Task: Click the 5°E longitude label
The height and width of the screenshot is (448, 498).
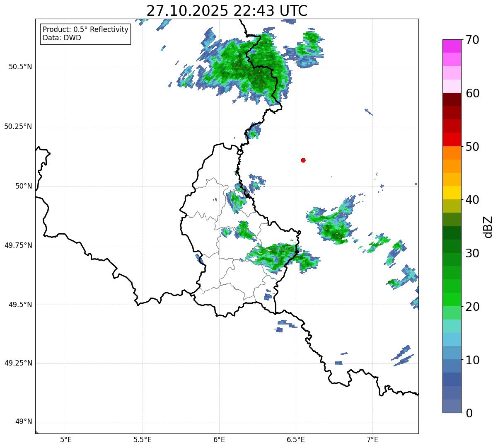Action: coord(66,439)
